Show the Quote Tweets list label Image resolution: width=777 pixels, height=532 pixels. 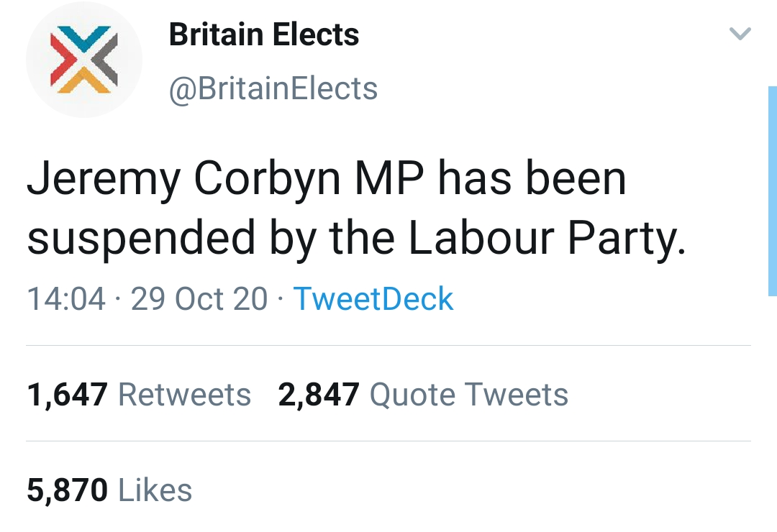pos(468,395)
